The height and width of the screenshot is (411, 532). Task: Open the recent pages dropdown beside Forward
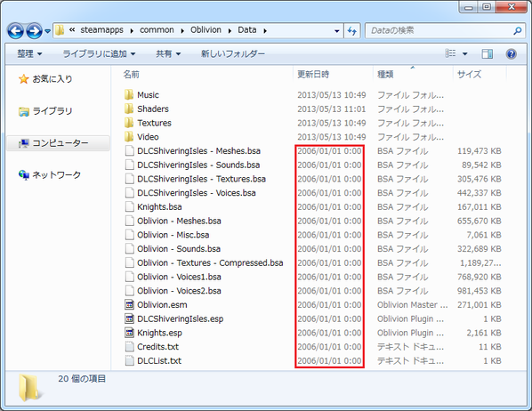47,31
